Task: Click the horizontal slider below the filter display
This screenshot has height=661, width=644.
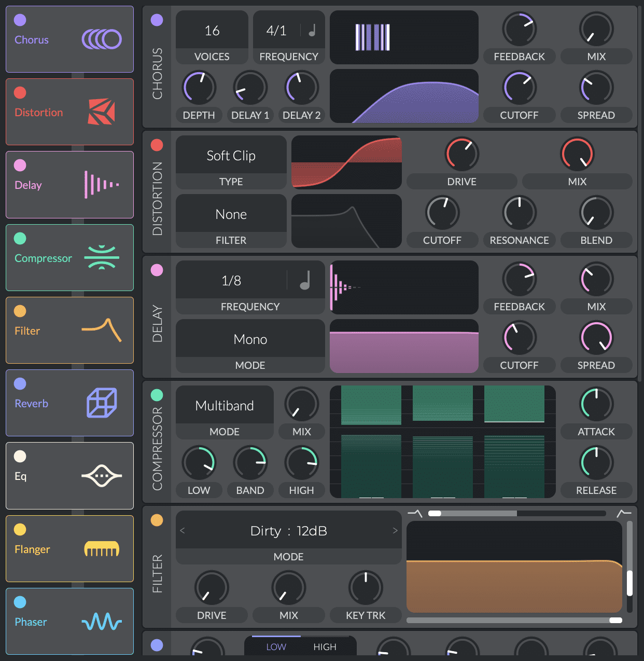Action: point(514,620)
